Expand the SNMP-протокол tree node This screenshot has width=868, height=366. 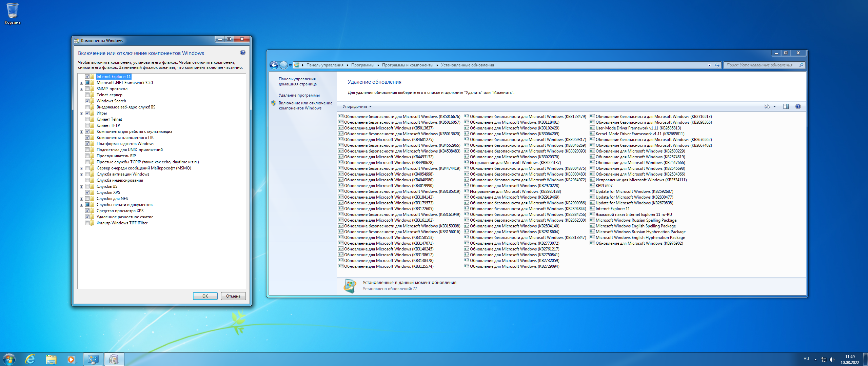81,89
